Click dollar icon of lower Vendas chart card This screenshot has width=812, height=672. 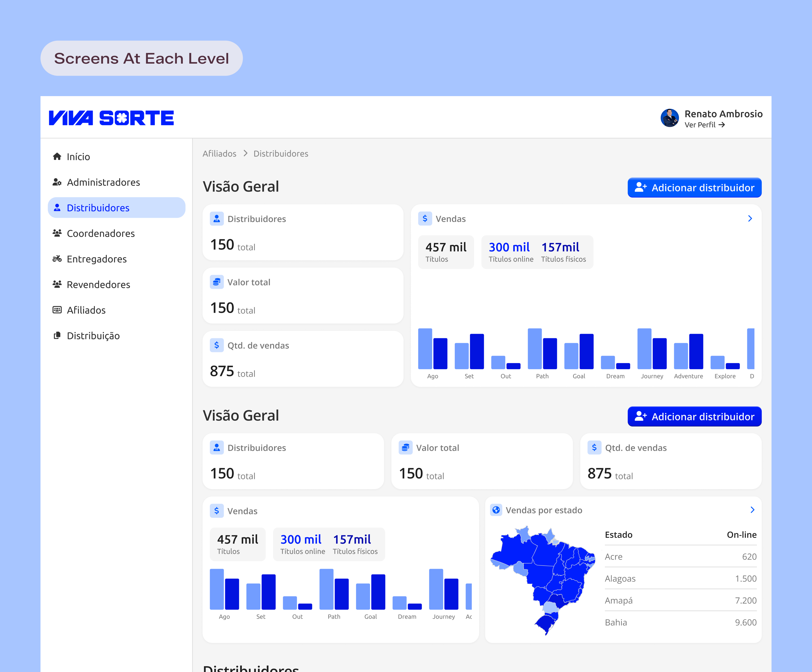216,511
